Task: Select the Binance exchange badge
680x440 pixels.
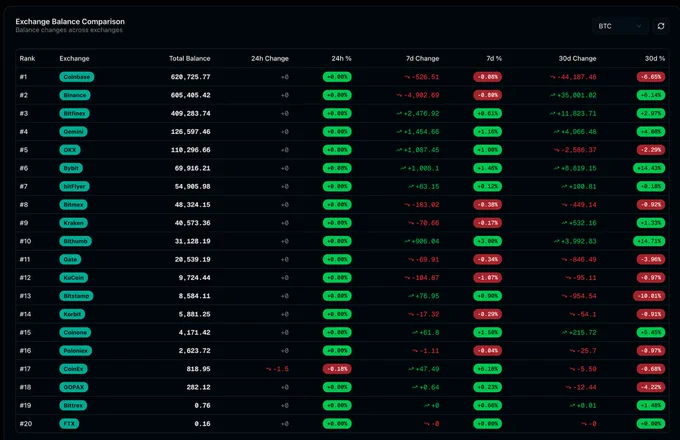Action: [75, 95]
